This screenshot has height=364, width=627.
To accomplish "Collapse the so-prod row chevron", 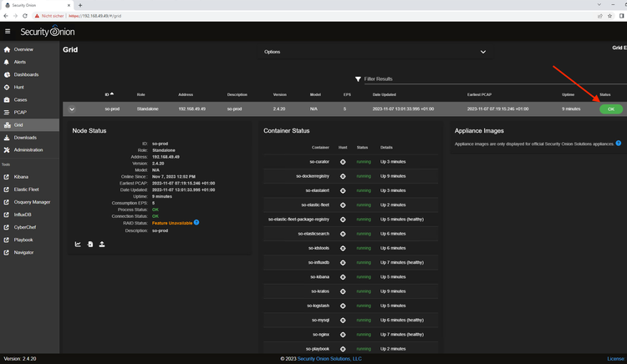I will (x=72, y=109).
